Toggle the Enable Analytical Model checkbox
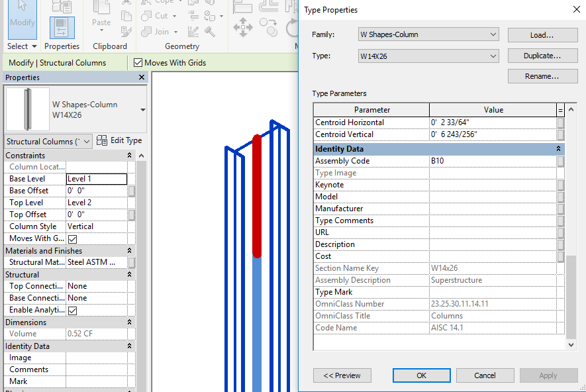This screenshot has width=586, height=392. pyautogui.click(x=73, y=310)
